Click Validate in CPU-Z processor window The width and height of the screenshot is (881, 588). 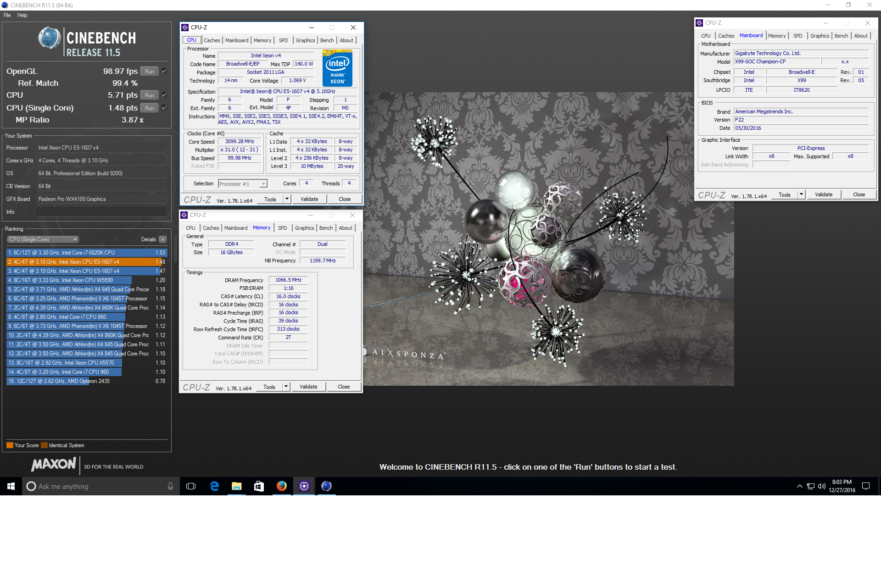coord(309,199)
